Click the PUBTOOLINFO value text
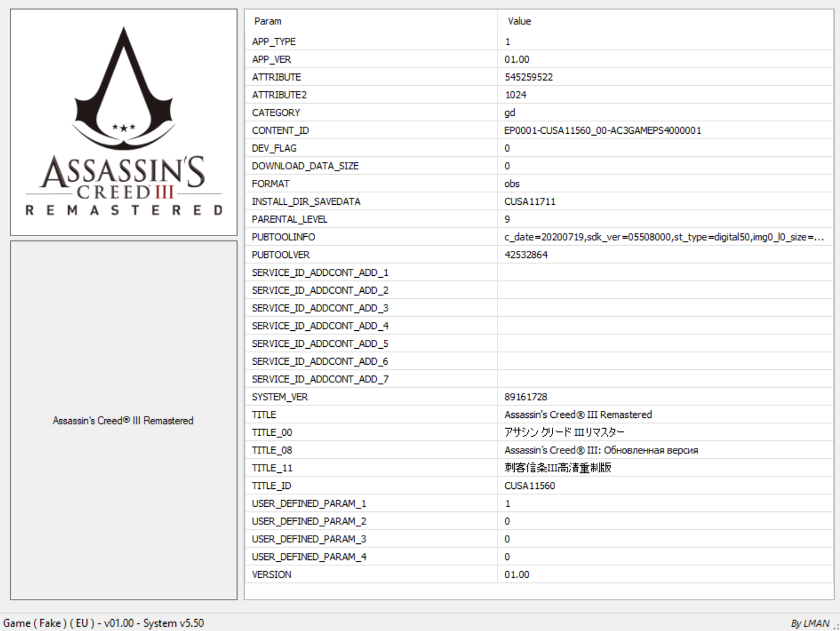Screen dimensions: 840x631 pyautogui.click(x=663, y=237)
